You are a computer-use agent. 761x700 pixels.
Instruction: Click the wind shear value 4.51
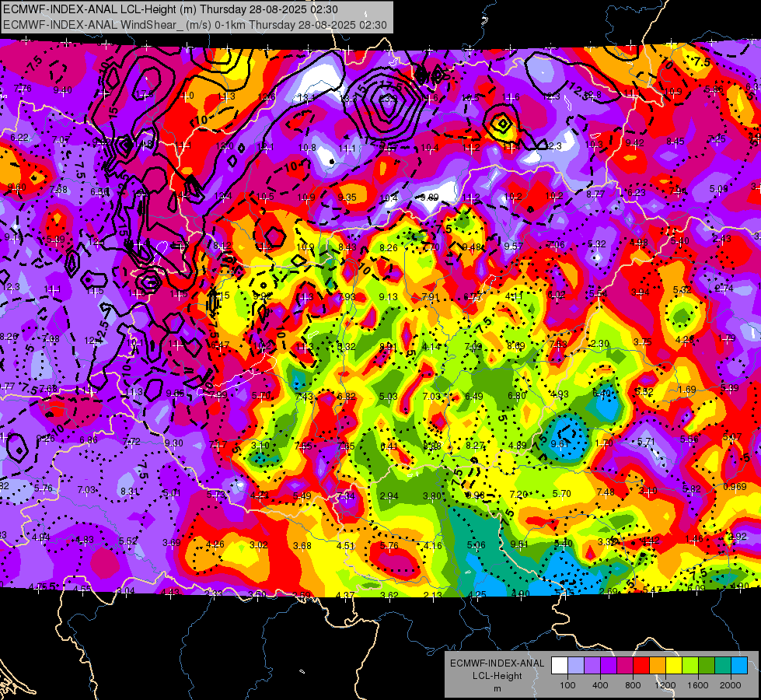click(x=346, y=545)
